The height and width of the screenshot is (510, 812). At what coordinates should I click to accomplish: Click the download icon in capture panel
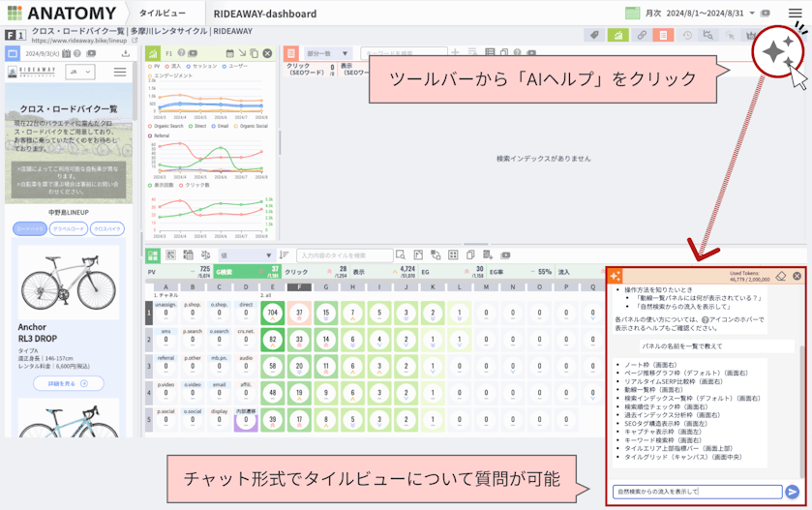pos(125,53)
